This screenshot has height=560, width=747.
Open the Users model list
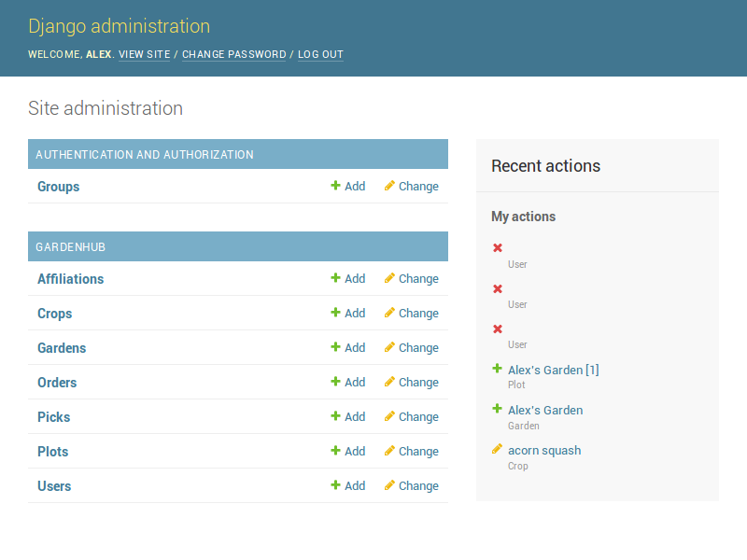click(54, 485)
